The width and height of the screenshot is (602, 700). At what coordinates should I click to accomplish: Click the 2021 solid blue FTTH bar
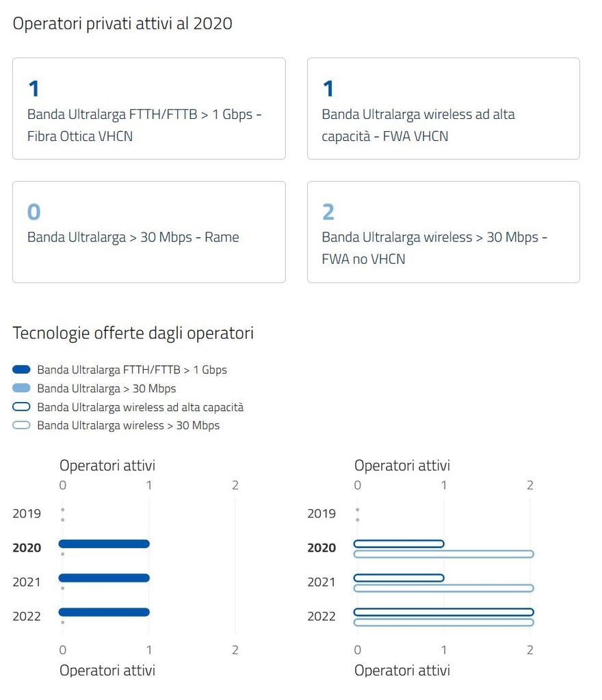[104, 578]
